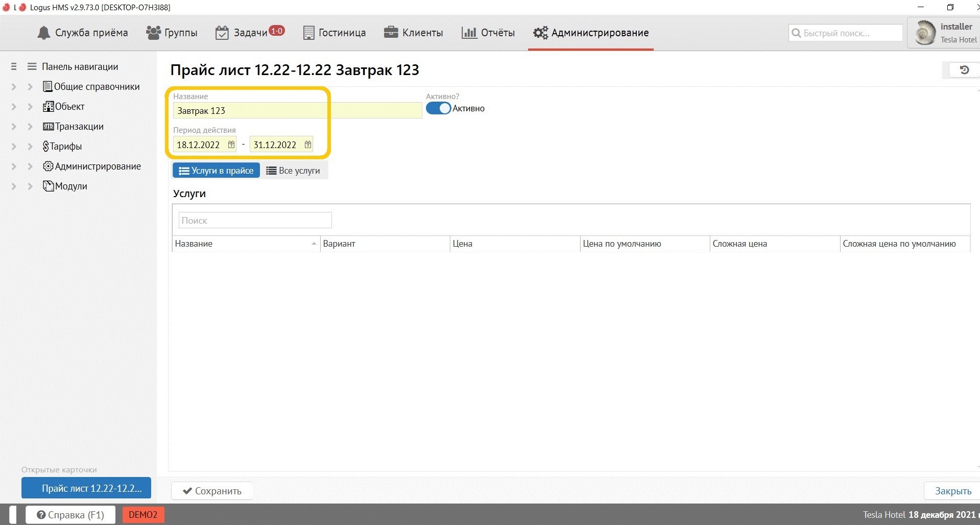This screenshot has width=980, height=525.
Task: Open calendar picker for end date 31.12.2022
Action: click(x=308, y=145)
